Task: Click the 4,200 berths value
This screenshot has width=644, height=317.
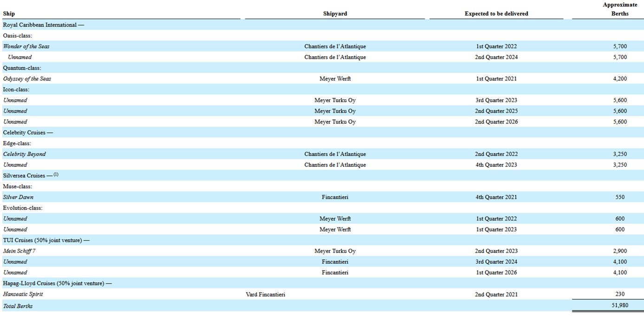Action: tap(620, 79)
